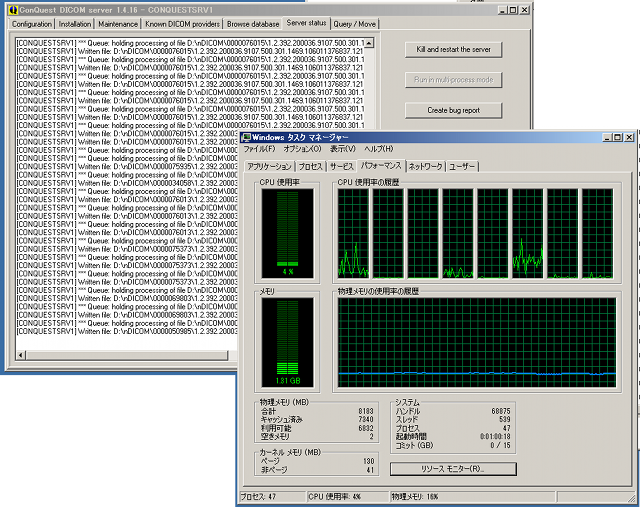The image size is (640, 507).
Task: Click the カーネル メモリ ページ value 130
Action: pyautogui.click(x=369, y=461)
